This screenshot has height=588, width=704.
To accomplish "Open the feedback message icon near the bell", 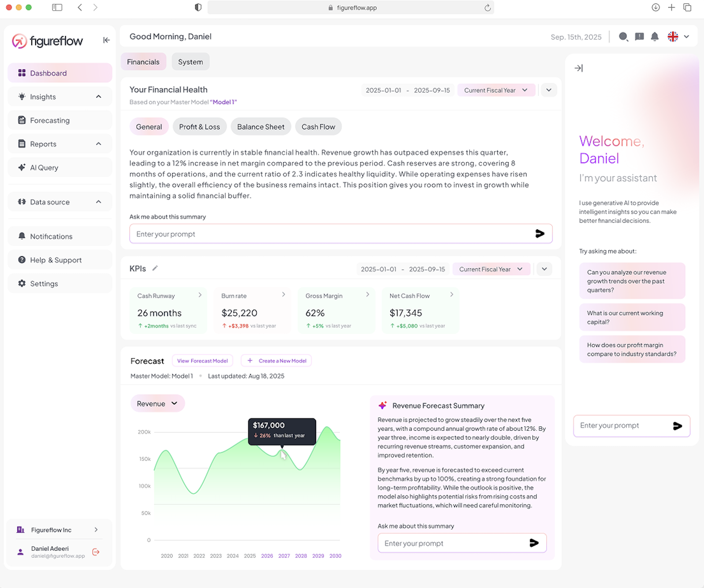I will [x=639, y=37].
